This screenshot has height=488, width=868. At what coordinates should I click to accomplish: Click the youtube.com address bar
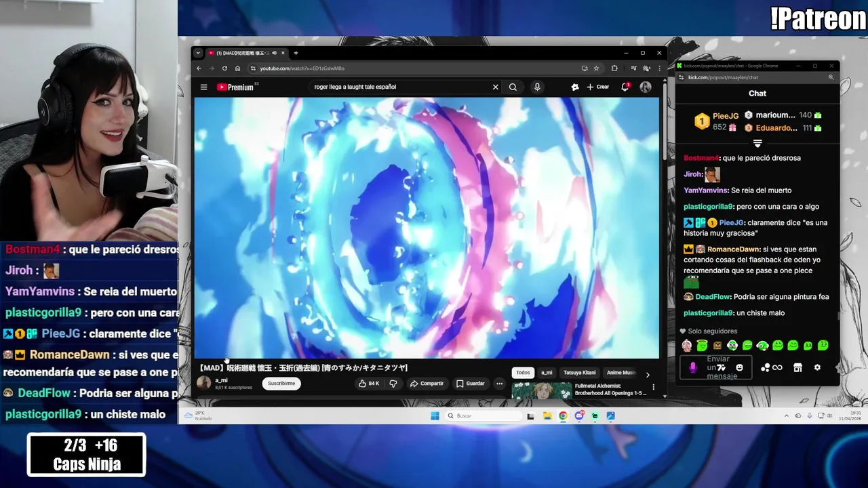(414, 68)
